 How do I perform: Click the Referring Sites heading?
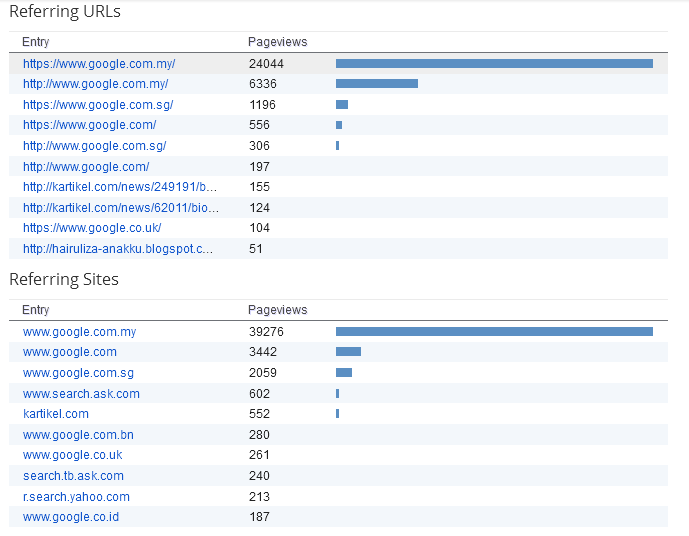[x=64, y=279]
